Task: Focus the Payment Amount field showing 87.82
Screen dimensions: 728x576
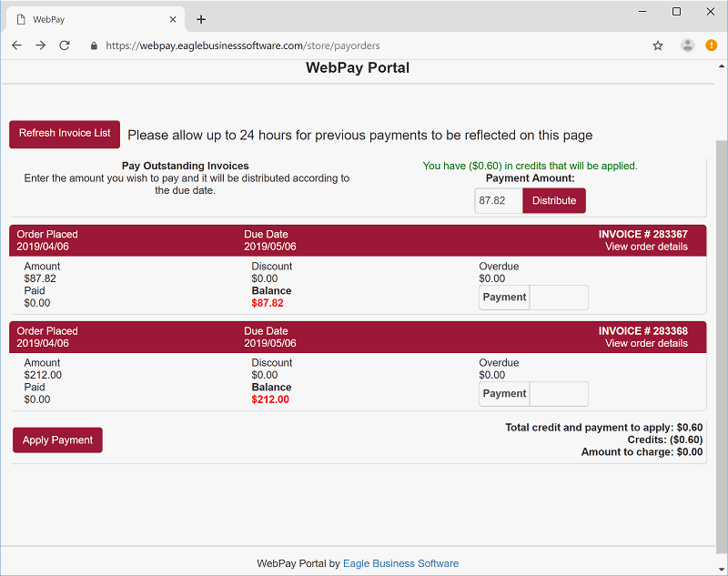Action: [x=498, y=201]
